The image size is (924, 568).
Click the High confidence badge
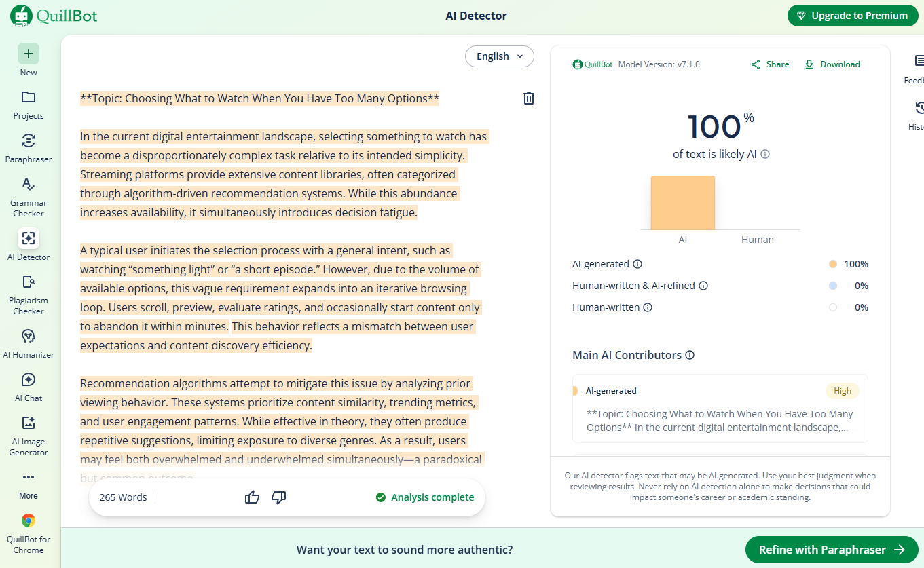tap(843, 391)
